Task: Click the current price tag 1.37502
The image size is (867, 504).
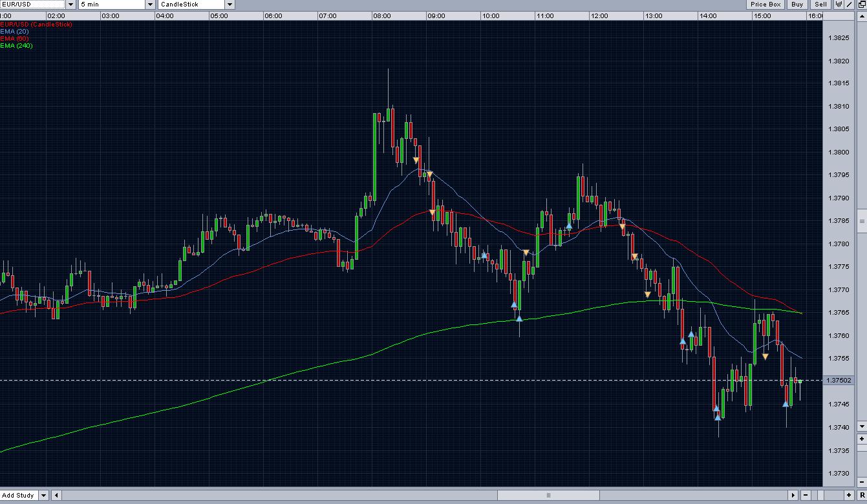Action: [x=839, y=381]
